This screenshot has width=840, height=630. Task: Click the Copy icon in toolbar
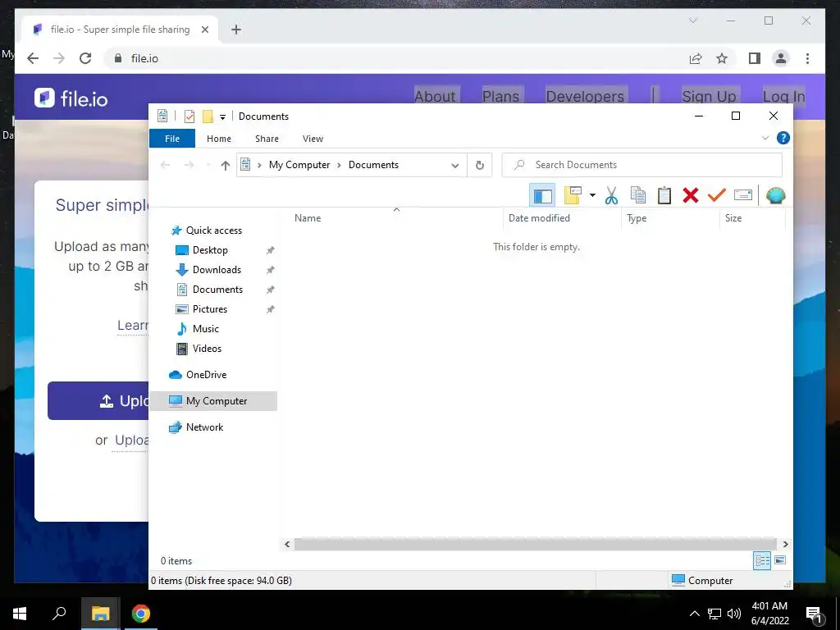pyautogui.click(x=638, y=195)
